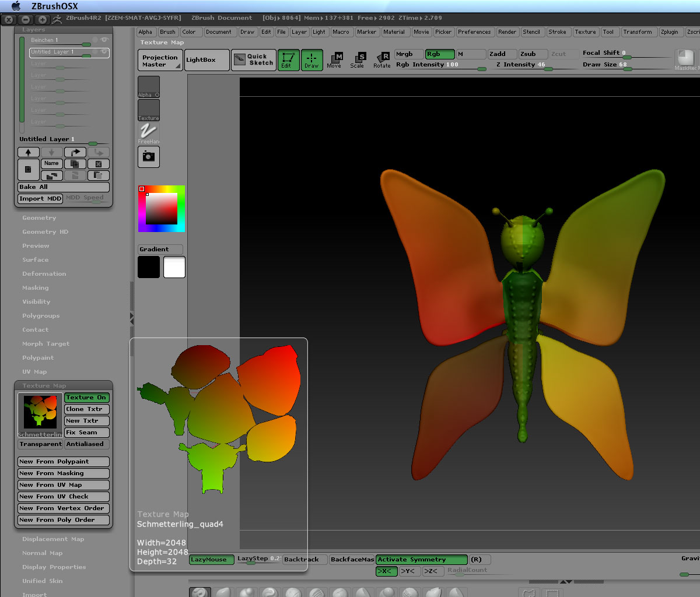This screenshot has height=597, width=700.
Task: Open LightBox
Action: (x=206, y=60)
